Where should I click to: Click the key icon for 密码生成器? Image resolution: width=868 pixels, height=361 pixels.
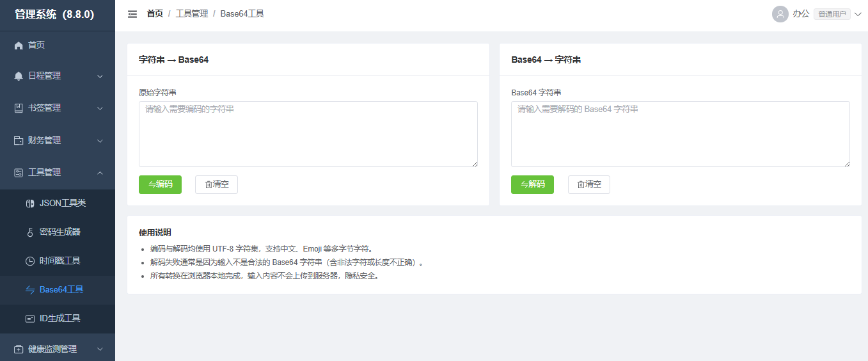[30, 232]
